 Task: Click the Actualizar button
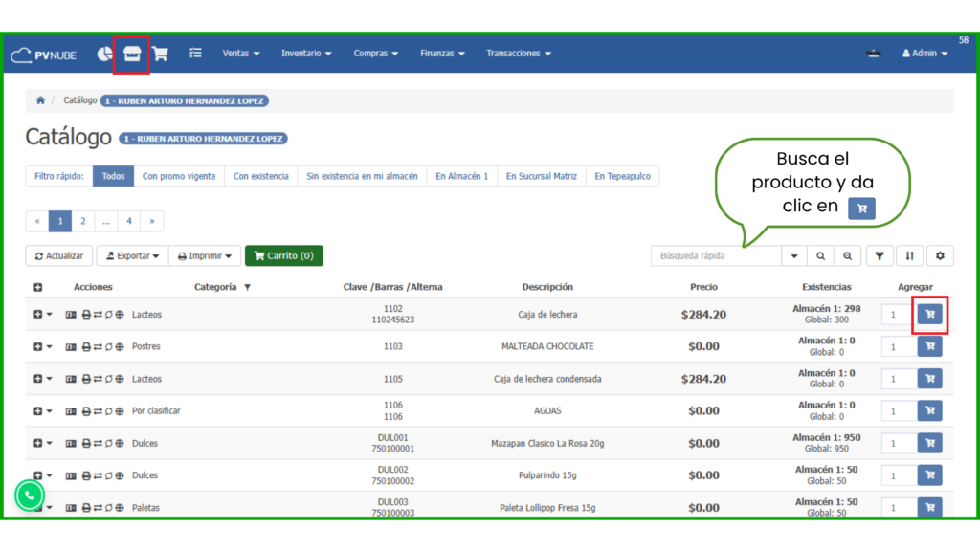[58, 255]
